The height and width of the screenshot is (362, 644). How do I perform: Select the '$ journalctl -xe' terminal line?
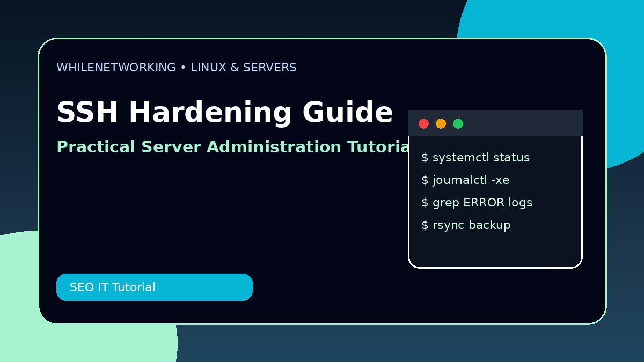[465, 180]
